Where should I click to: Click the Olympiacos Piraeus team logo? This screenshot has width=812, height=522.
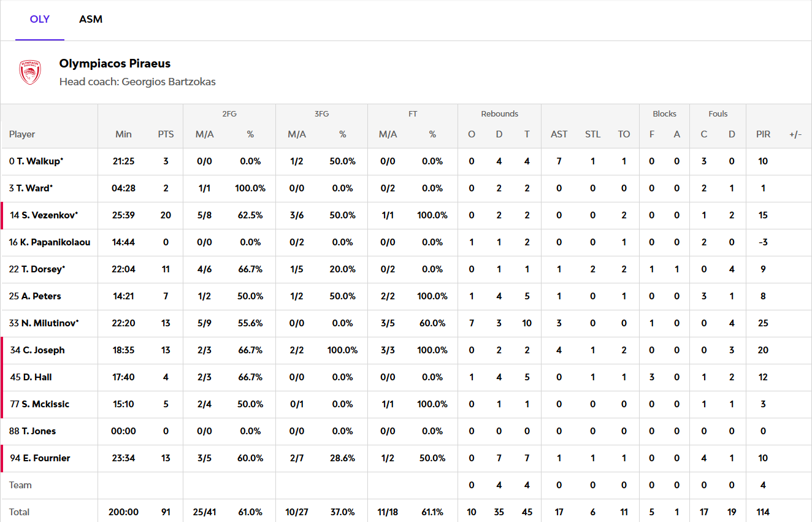coord(30,72)
